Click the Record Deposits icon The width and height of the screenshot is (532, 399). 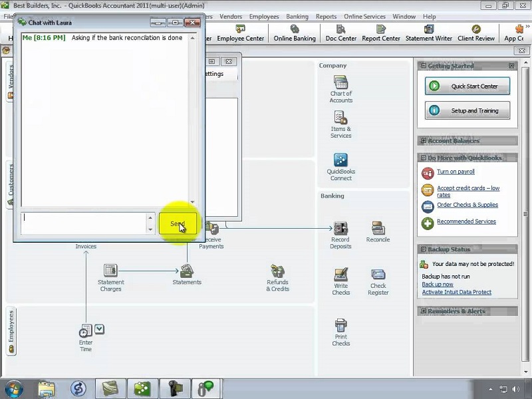[x=340, y=228]
